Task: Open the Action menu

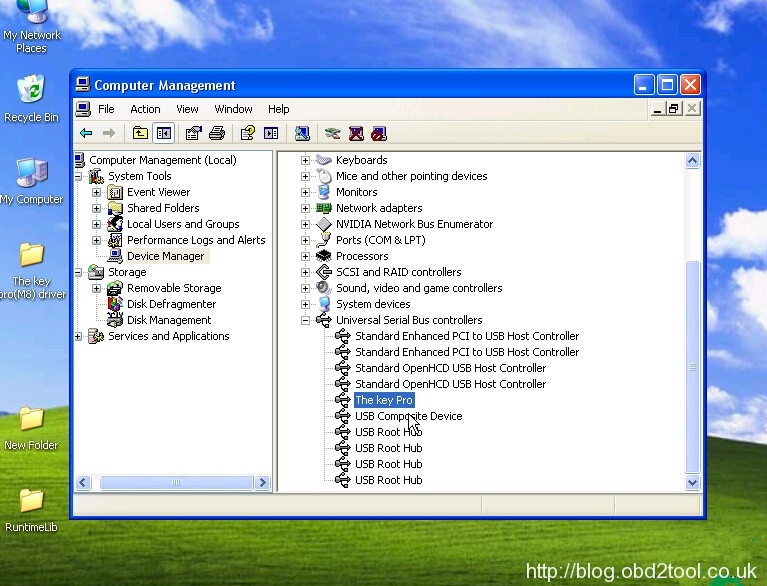Action: 145,109
